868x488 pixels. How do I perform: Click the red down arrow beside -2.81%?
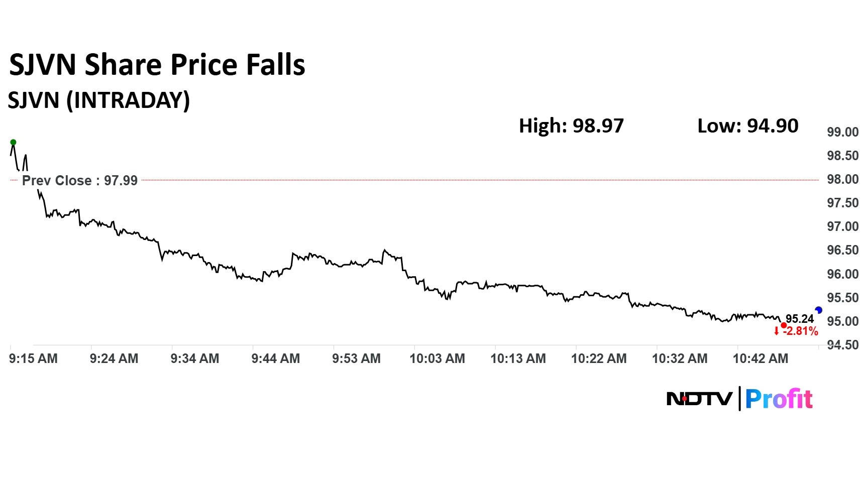pyautogui.click(x=777, y=331)
